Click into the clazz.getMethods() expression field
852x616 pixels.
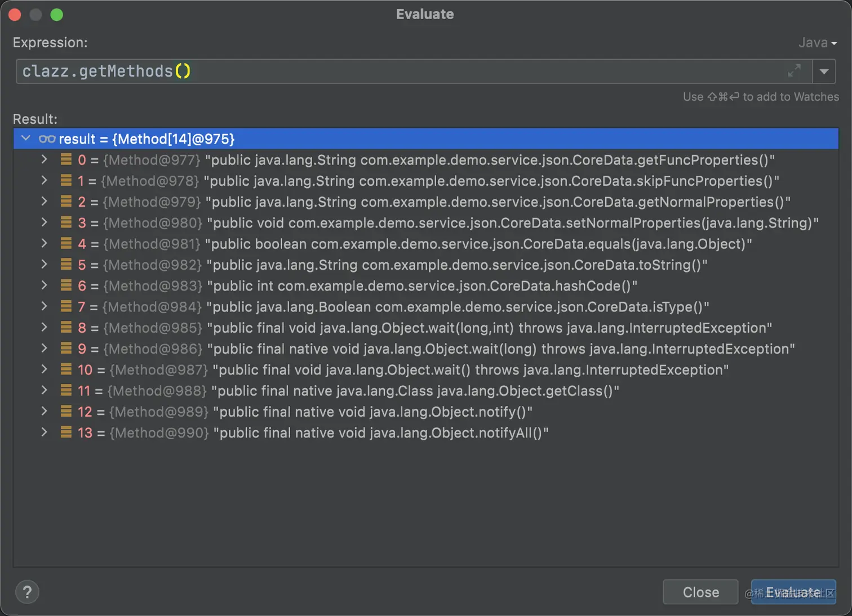[x=394, y=72]
